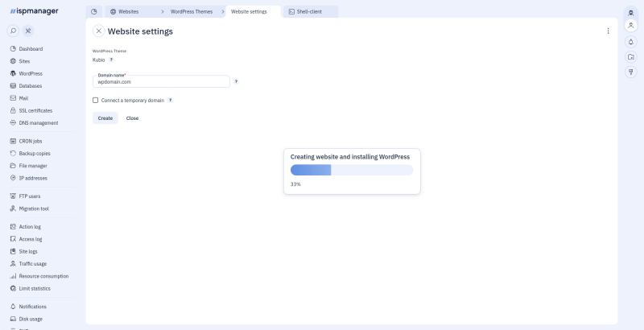Click the SSL padlock icon
644x330 pixels.
13,110
